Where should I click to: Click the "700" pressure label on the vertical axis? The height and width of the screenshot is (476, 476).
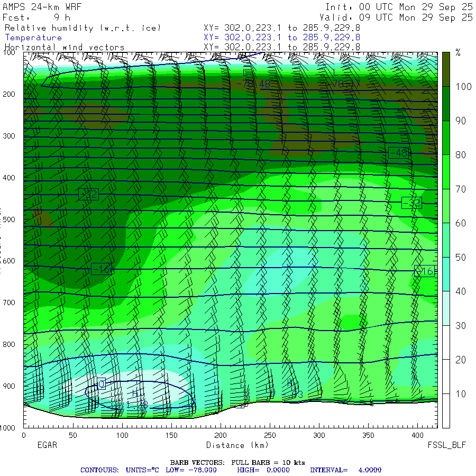pyautogui.click(x=9, y=303)
